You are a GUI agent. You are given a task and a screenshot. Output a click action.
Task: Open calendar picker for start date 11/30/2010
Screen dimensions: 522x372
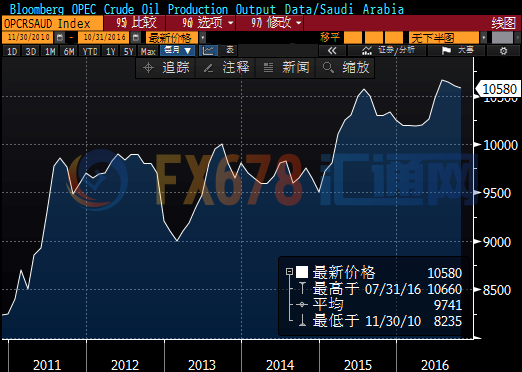(x=59, y=37)
